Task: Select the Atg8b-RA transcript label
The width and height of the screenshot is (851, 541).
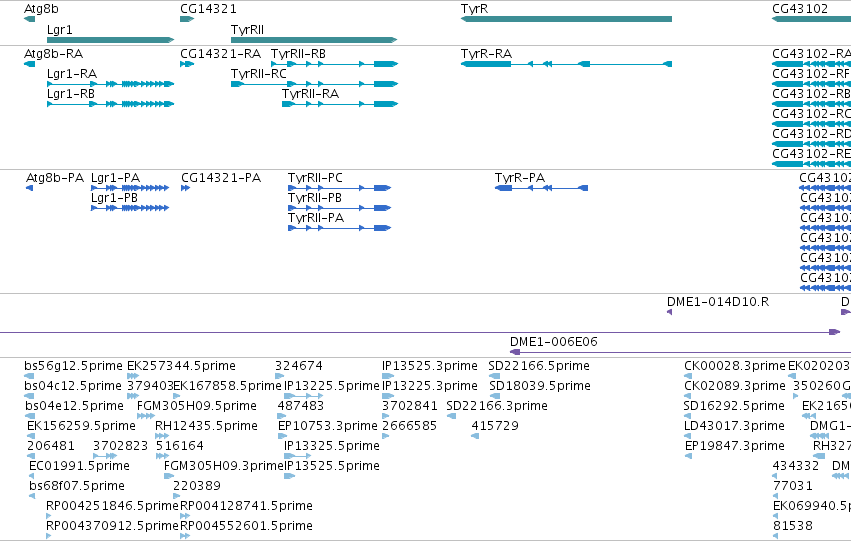Action: tap(53, 54)
